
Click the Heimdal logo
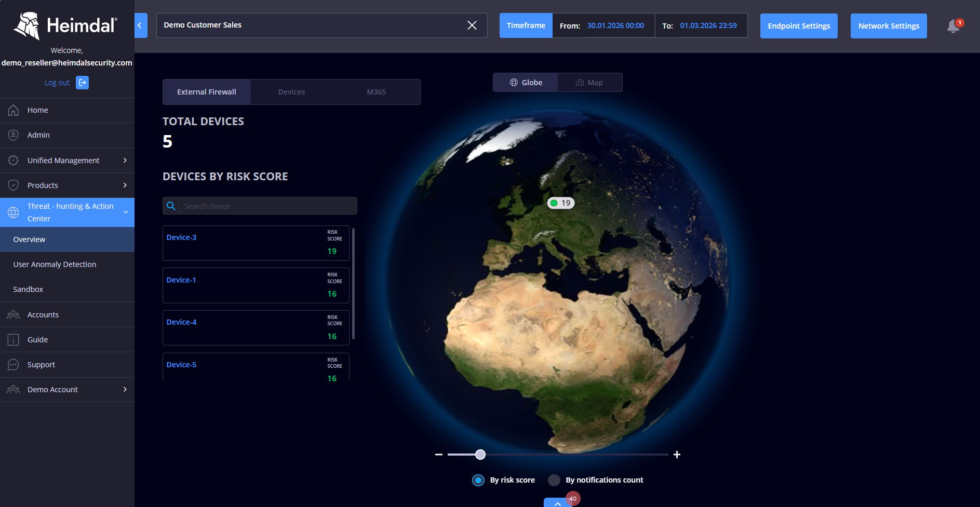(65, 25)
